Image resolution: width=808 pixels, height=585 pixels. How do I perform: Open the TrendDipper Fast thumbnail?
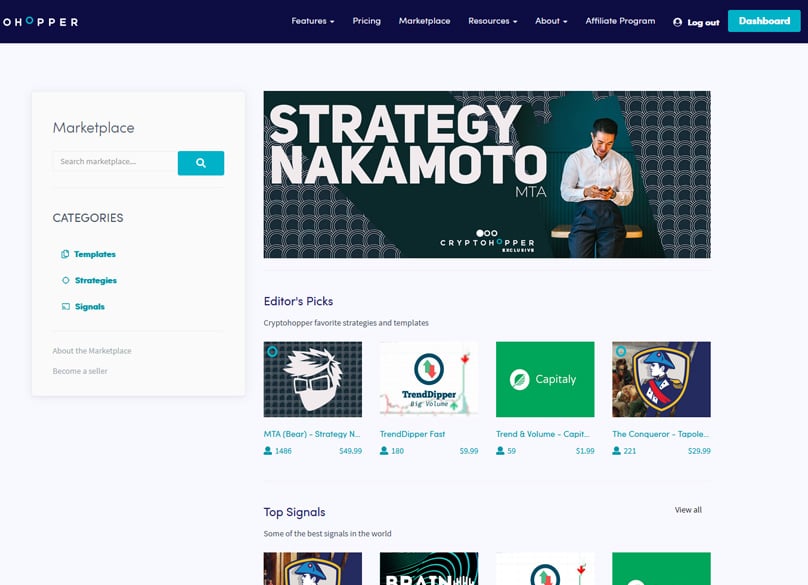[429, 379]
